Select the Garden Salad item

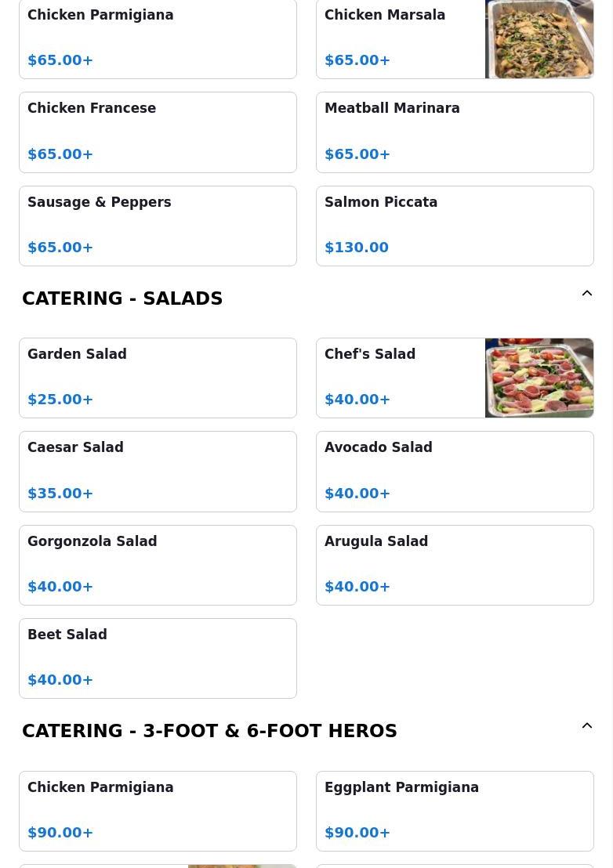[x=158, y=378]
